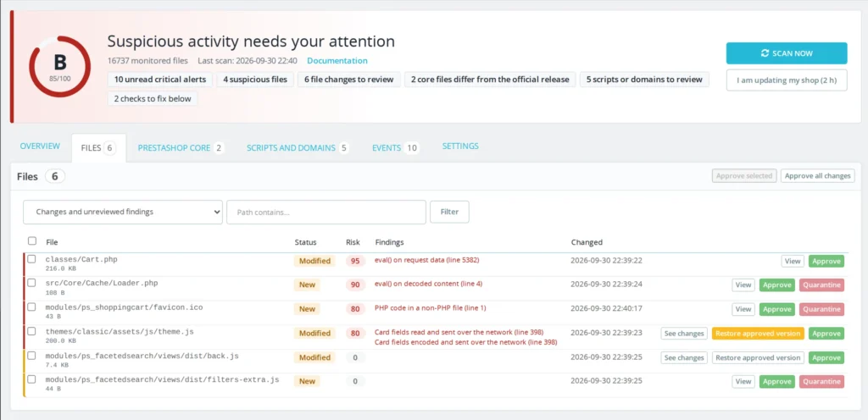Go to Scripts and Domains tab
The height and width of the screenshot is (420, 868).
pos(298,147)
